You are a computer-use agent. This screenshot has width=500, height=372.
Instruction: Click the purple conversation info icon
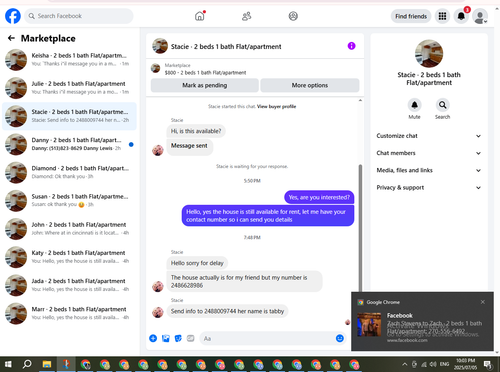tap(351, 46)
